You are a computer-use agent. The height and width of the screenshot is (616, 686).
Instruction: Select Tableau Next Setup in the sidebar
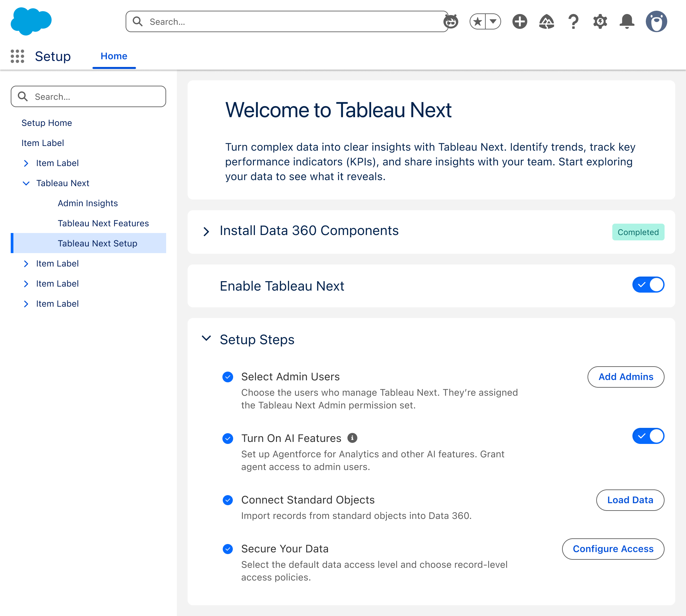pos(89,243)
